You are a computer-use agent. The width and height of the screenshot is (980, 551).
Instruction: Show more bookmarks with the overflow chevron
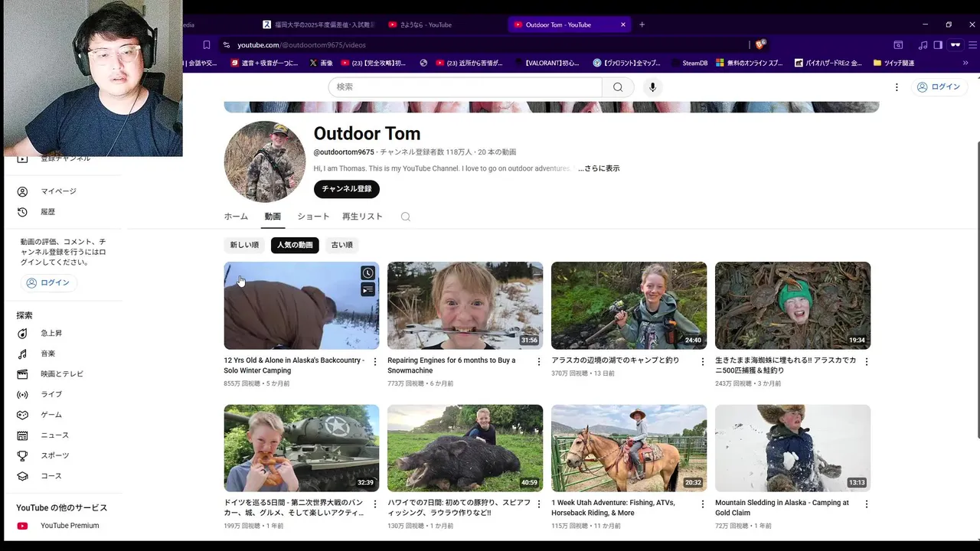(x=965, y=63)
